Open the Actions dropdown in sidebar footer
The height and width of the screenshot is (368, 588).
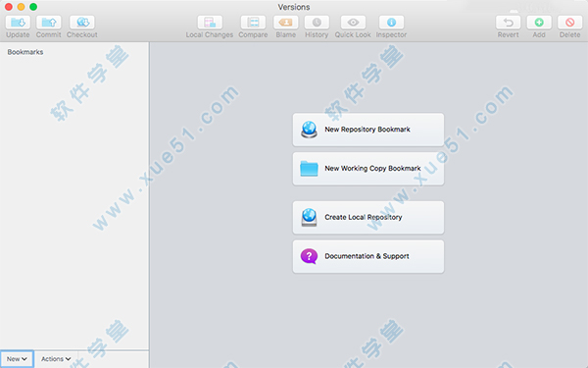click(x=56, y=359)
